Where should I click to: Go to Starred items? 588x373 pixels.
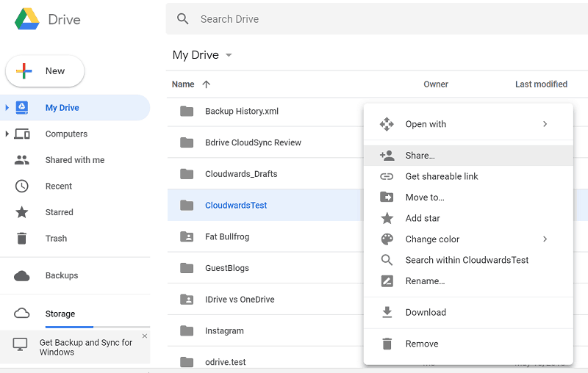pos(75,212)
